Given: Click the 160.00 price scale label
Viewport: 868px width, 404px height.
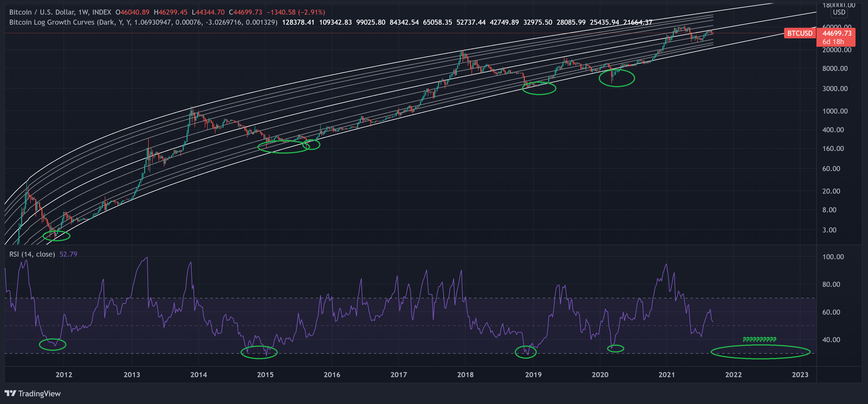Looking at the screenshot, I should click(833, 149).
